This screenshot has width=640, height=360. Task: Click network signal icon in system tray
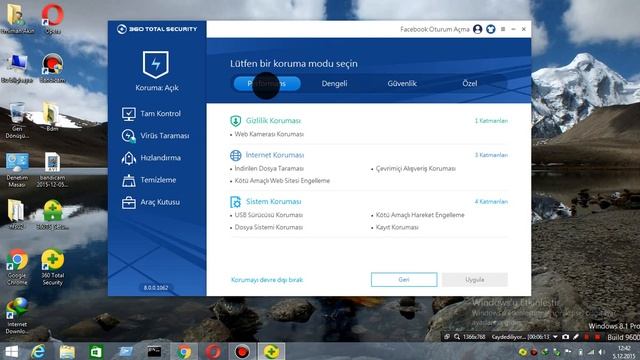tap(591, 352)
